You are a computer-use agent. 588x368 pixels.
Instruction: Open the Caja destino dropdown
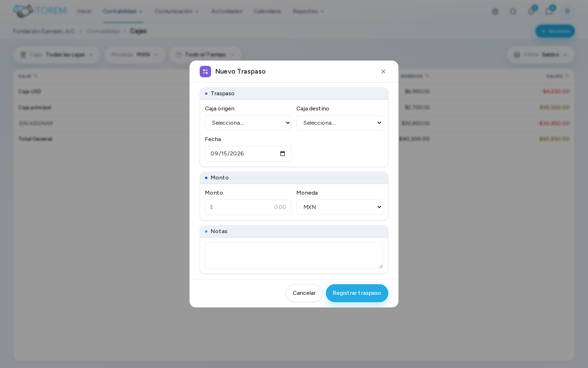pyautogui.click(x=340, y=123)
